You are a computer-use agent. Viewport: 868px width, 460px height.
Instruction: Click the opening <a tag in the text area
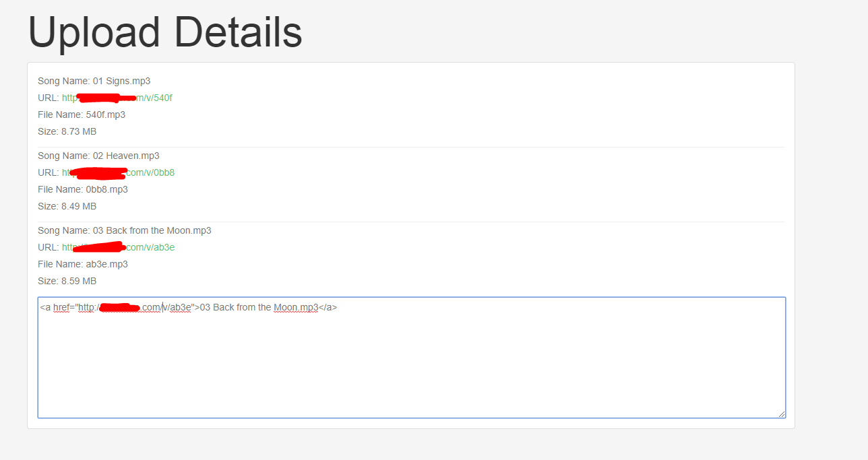point(45,308)
